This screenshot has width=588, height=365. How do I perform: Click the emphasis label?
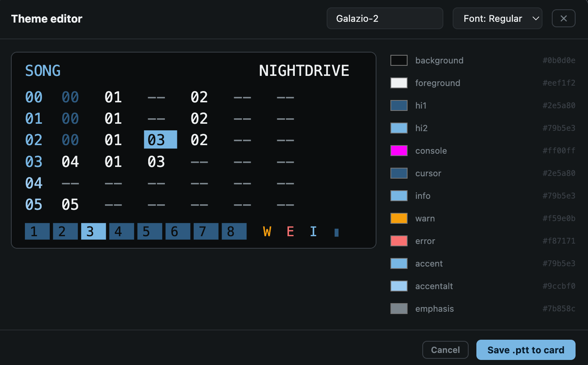pos(434,309)
